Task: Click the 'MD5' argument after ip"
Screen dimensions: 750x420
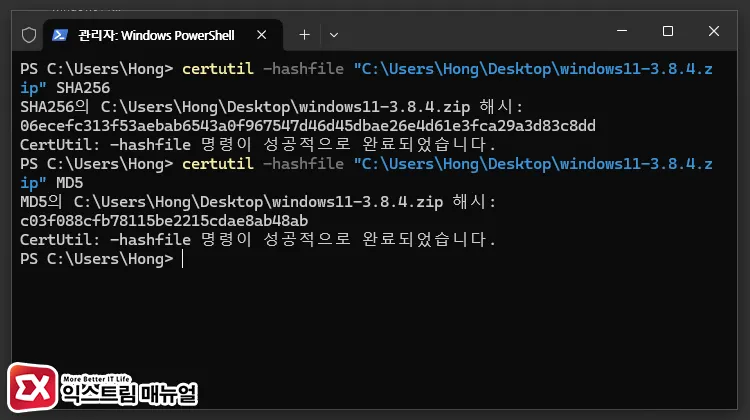Action: click(x=69, y=183)
